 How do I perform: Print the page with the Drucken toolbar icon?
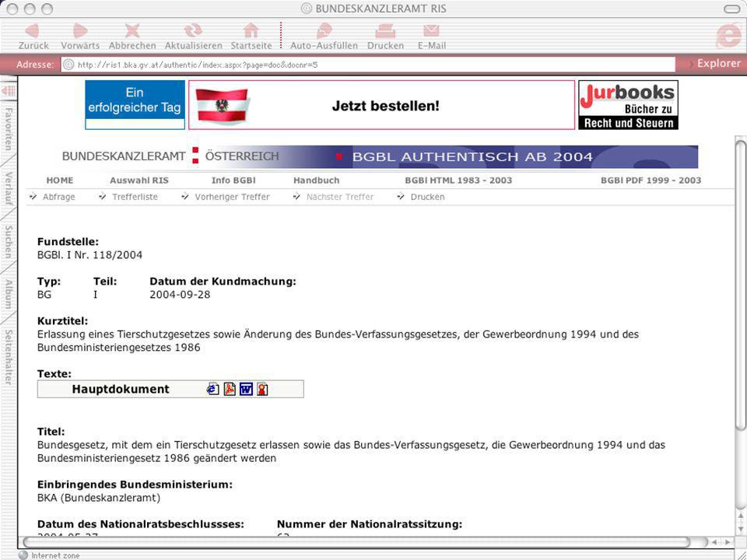point(385,31)
